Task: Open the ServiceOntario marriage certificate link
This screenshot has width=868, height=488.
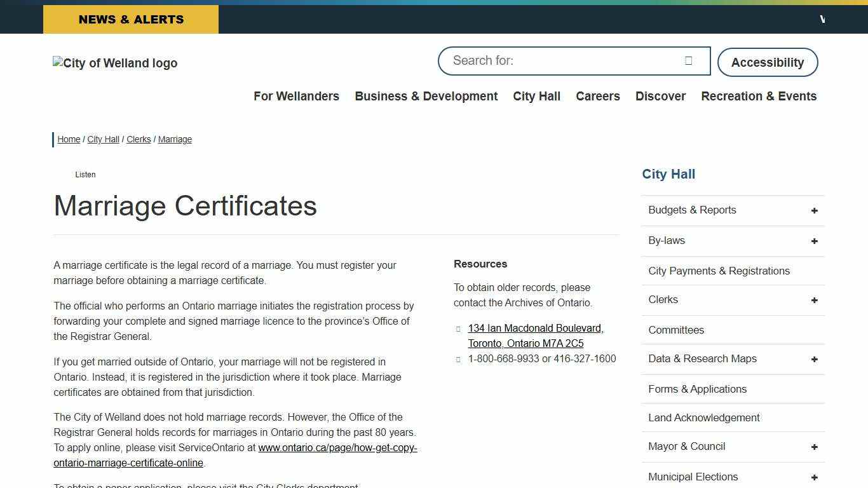Action: coord(337,447)
